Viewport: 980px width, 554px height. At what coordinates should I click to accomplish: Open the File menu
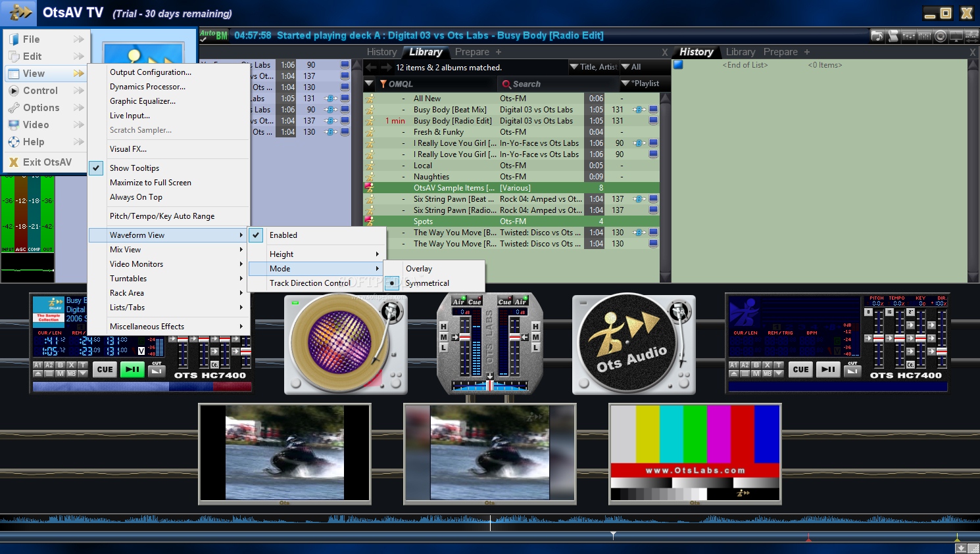(x=45, y=39)
